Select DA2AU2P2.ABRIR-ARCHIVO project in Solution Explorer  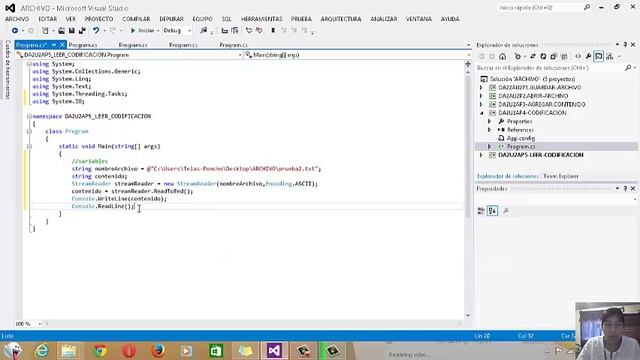pyautogui.click(x=533, y=96)
